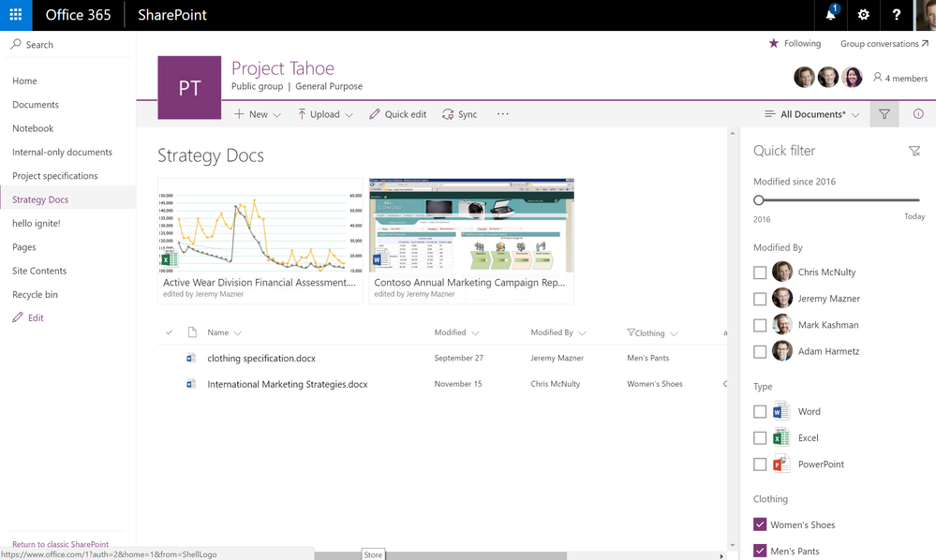936x560 pixels.
Task: Click the vertical scrollbar down arrow
Action: [733, 545]
